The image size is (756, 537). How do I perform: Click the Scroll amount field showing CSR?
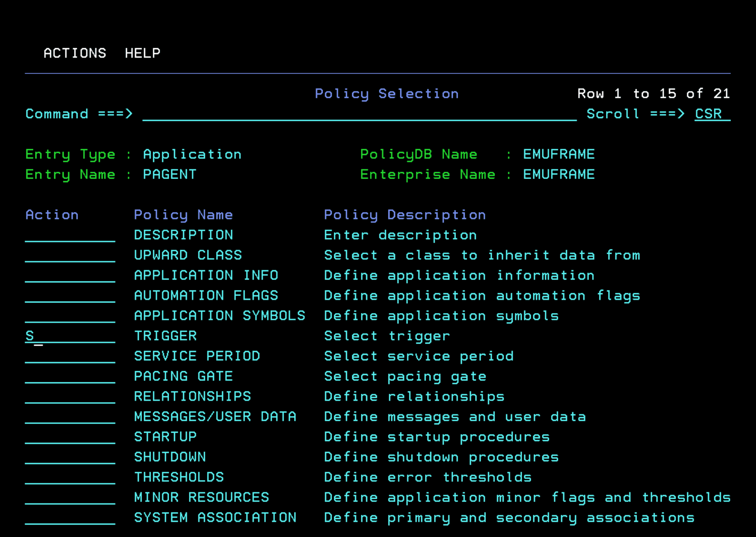708,114
